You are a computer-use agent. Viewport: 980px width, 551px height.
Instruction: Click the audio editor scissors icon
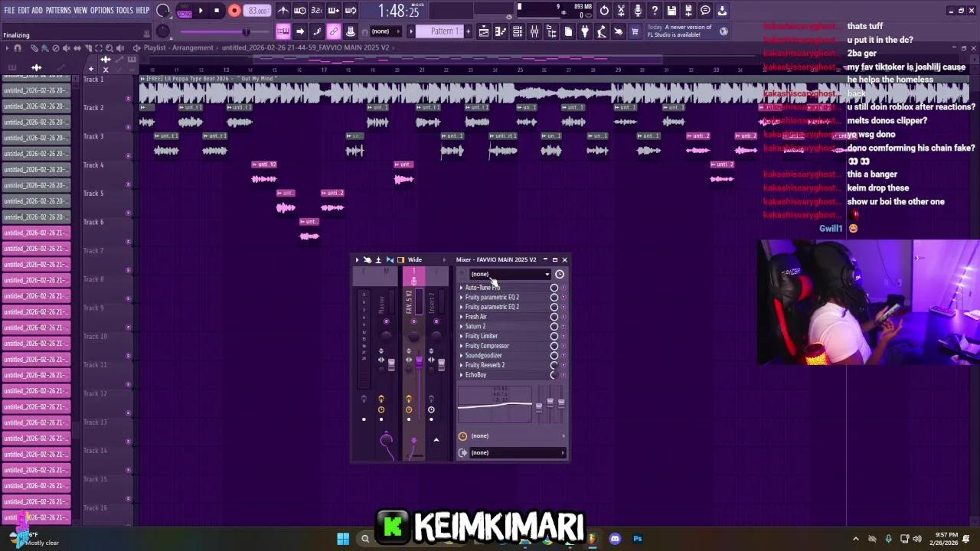click(x=621, y=11)
